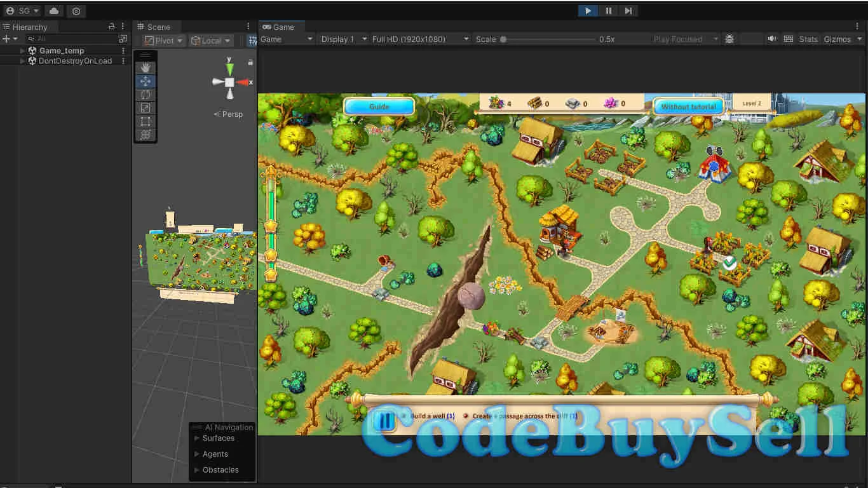Toggle the keyboard shortcuts icon
The height and width of the screenshot is (488, 868).
tap(789, 39)
